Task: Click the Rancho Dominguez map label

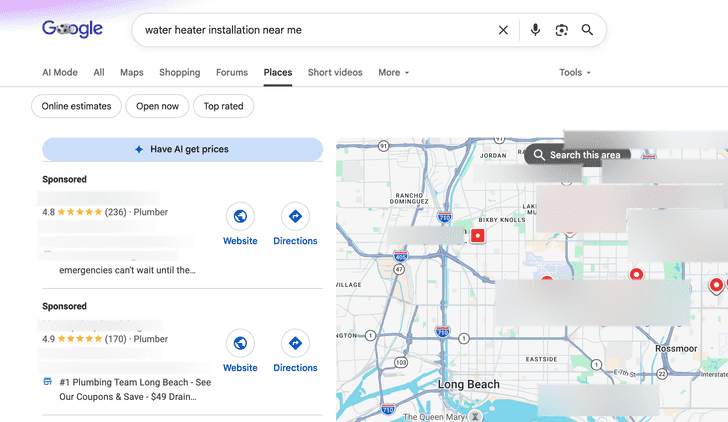Action: coord(409,199)
